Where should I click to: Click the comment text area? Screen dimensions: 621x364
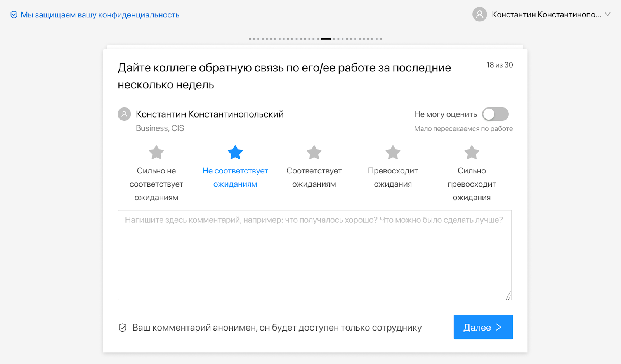point(315,255)
